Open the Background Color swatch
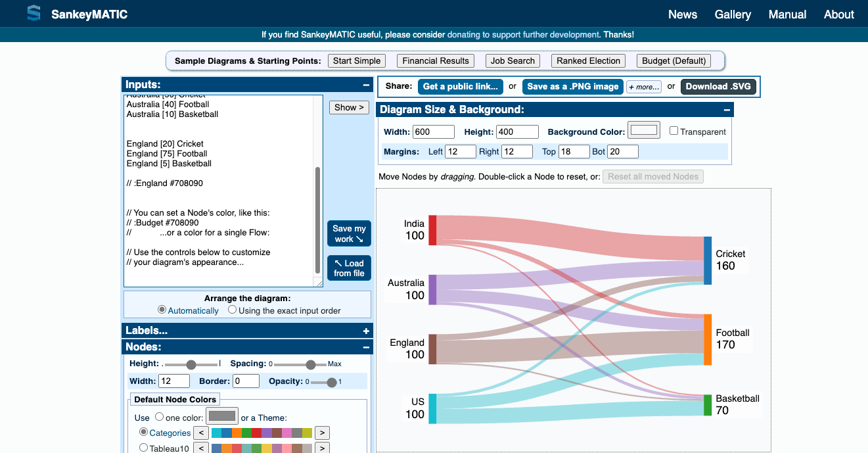The height and width of the screenshot is (453, 868). [643, 130]
